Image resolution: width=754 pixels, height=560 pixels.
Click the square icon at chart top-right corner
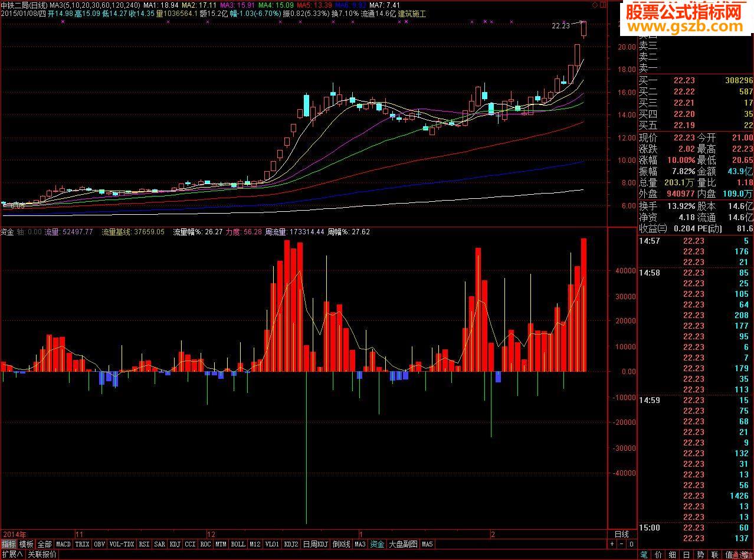point(602,5)
